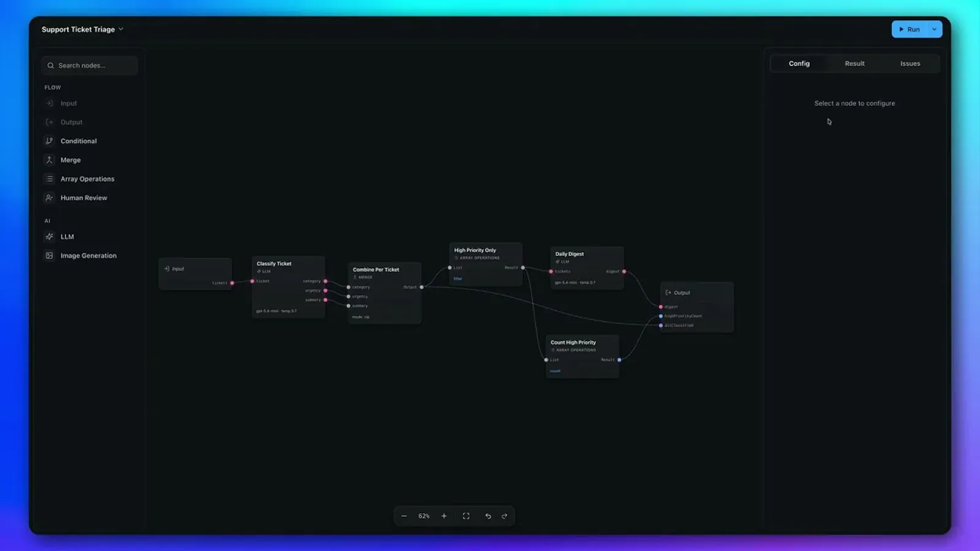Click the Merge icon in the sidebar
Image resolution: width=980 pixels, height=551 pixels.
50,160
